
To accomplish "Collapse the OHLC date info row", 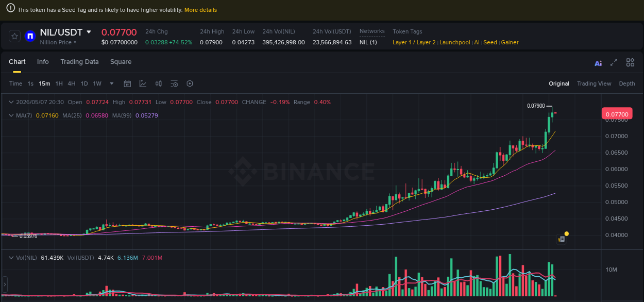I will [x=11, y=102].
